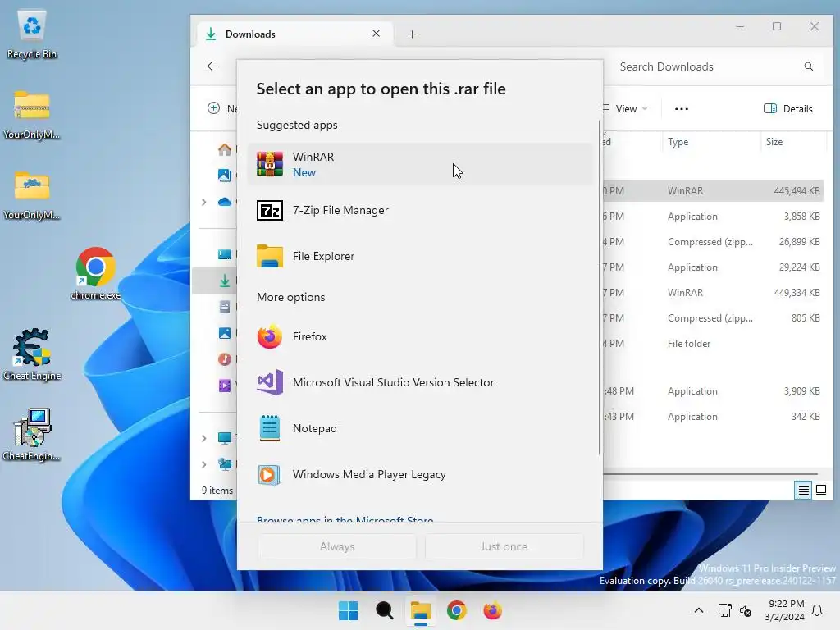
Task: Expand the This PC tree node
Action: (204, 438)
